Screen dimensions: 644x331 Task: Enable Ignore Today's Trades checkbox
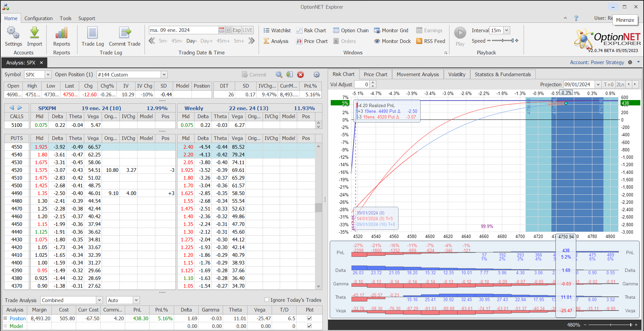[x=267, y=300]
